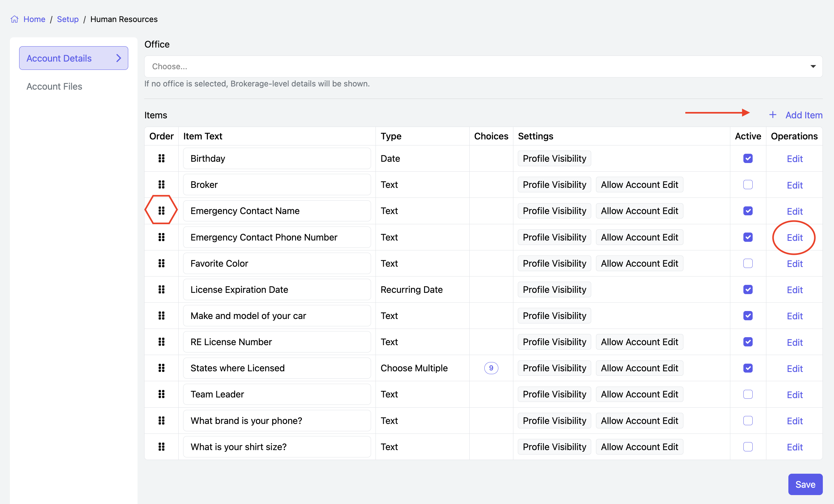
Task: Click the plus icon beside Add Item
Action: (x=772, y=115)
